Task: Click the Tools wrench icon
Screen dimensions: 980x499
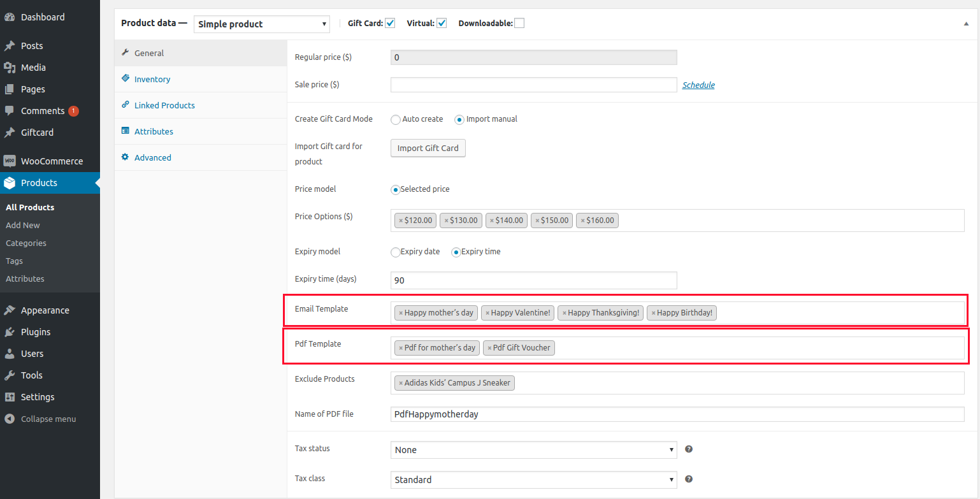Action: pos(10,375)
